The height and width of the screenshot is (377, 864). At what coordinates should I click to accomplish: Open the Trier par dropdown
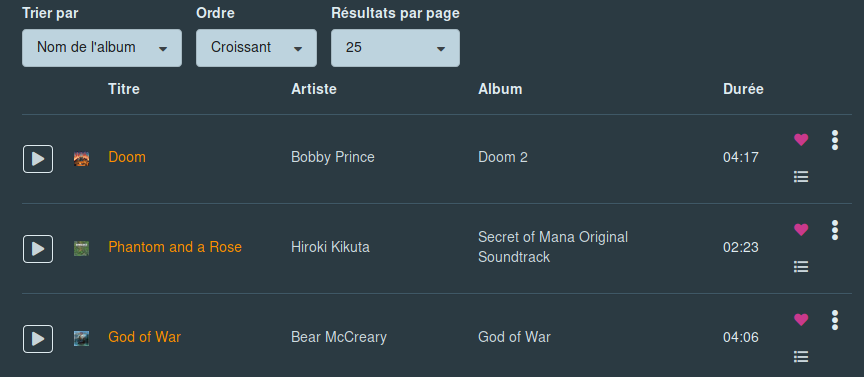click(x=102, y=48)
